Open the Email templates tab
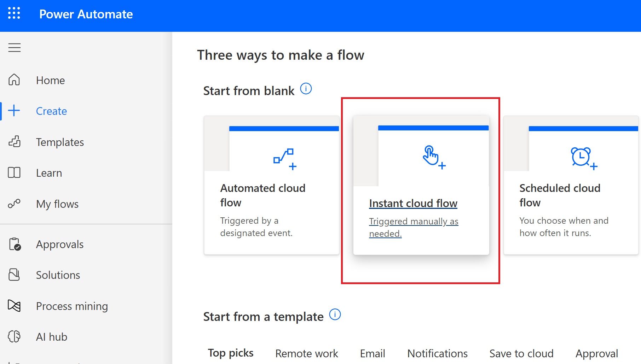 tap(372, 353)
